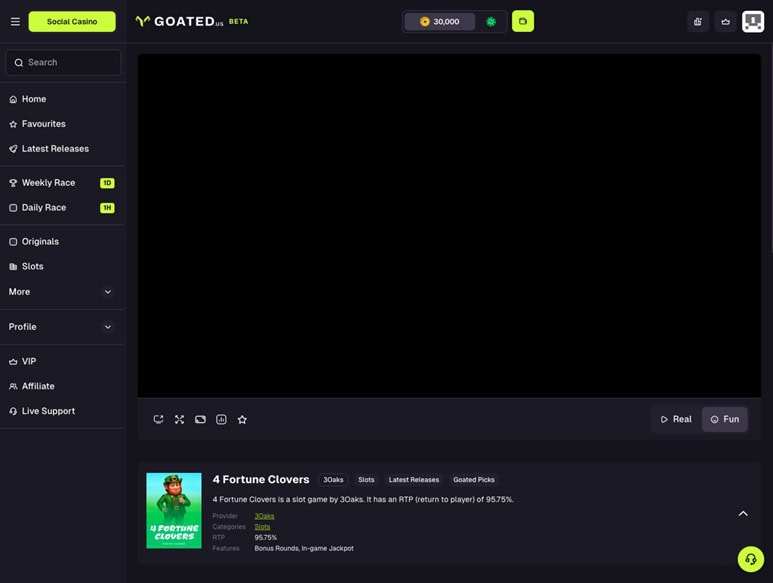
Task: Click the Goated logo
Action: pyautogui.click(x=192, y=22)
